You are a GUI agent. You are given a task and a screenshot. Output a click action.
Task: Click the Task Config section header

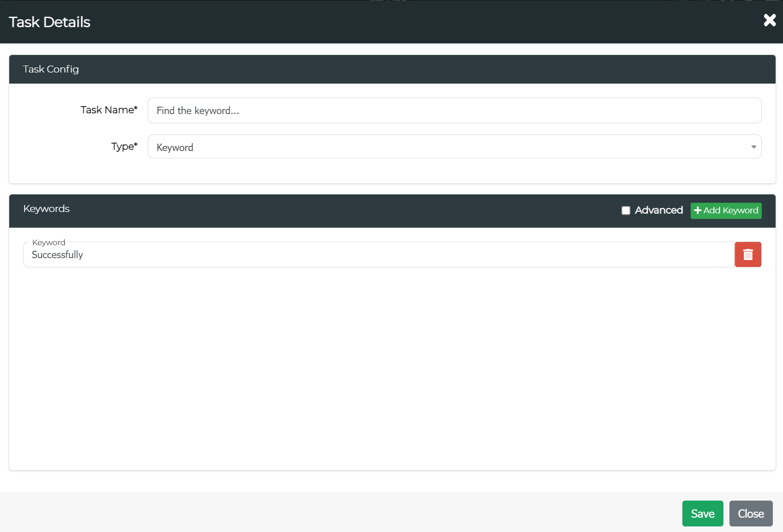[392, 69]
